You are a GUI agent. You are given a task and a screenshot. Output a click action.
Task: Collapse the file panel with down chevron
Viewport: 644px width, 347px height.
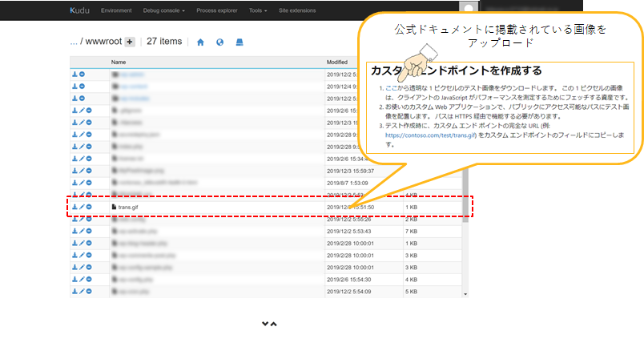(265, 324)
